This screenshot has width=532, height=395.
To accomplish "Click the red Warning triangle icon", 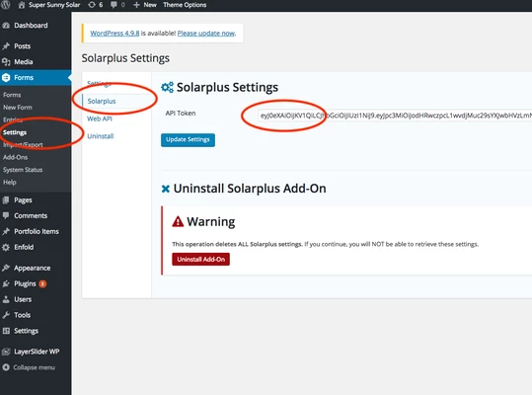I will coord(178,221).
